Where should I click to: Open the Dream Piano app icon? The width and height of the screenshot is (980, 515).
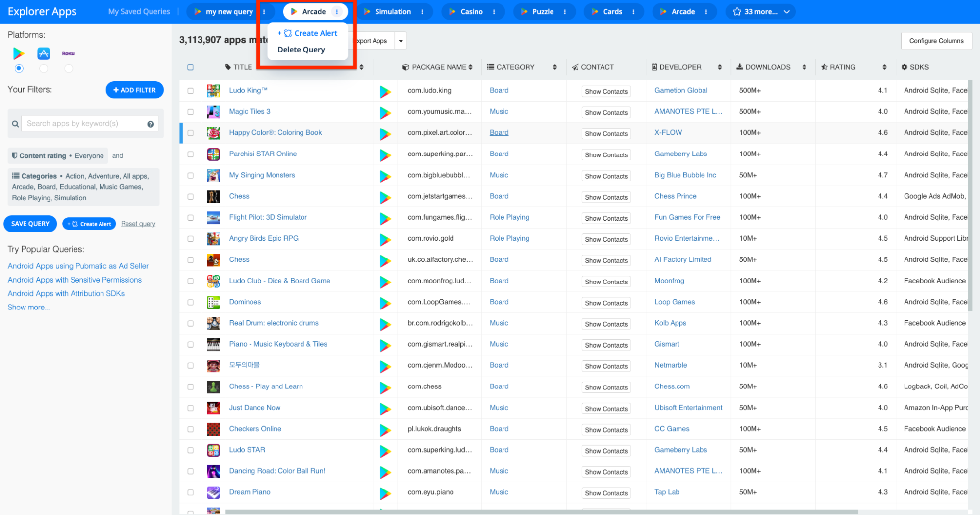pyautogui.click(x=213, y=492)
